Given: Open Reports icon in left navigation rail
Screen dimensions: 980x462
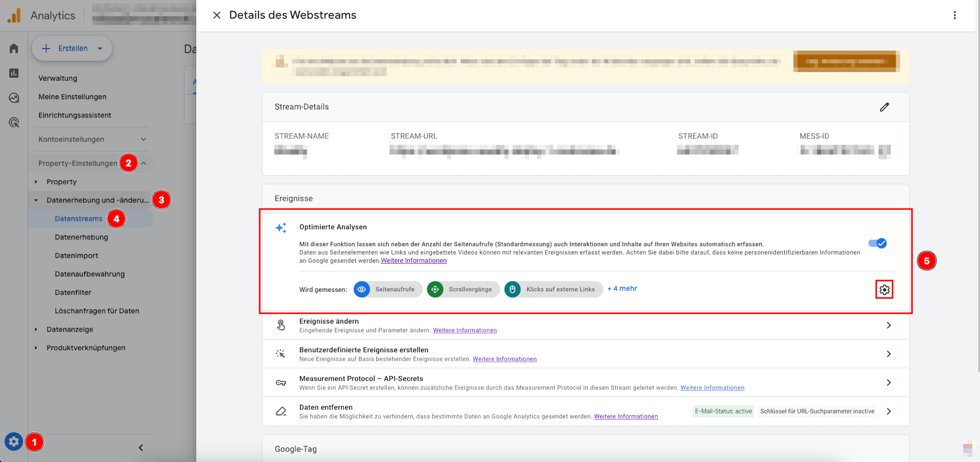Looking at the screenshot, I should click(x=14, y=73).
